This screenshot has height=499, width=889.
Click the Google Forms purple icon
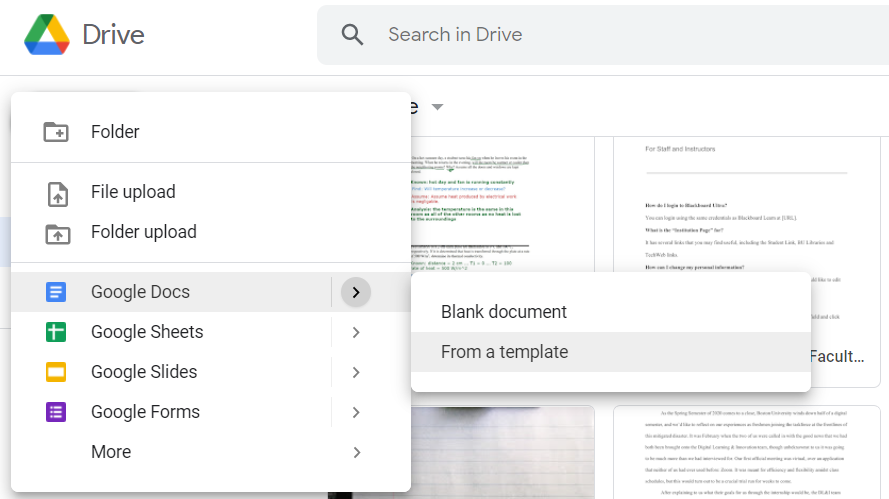(56, 412)
